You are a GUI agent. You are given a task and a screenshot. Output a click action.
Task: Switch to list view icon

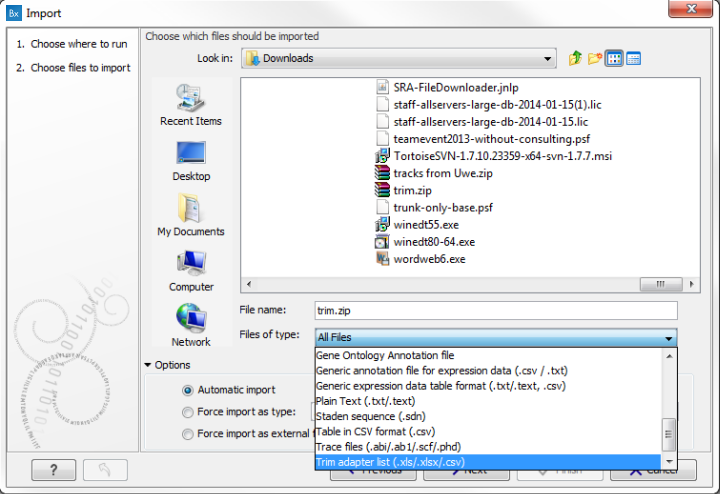[614, 59]
